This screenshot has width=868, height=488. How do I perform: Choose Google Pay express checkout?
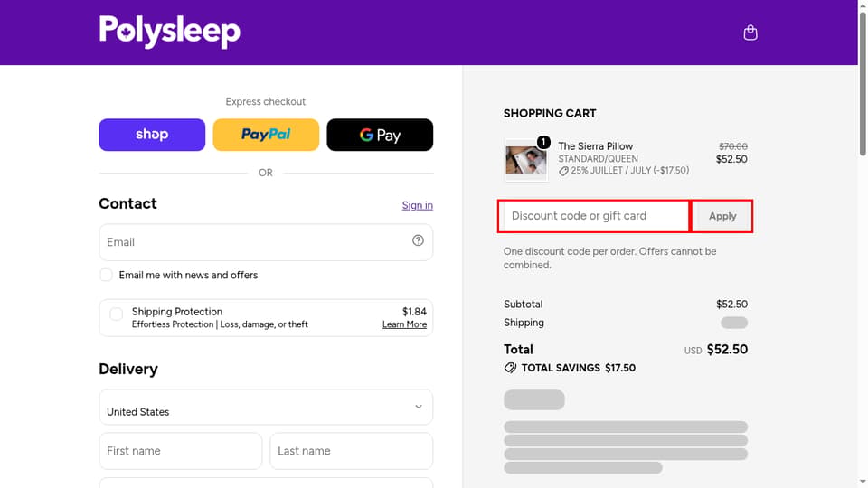point(380,135)
